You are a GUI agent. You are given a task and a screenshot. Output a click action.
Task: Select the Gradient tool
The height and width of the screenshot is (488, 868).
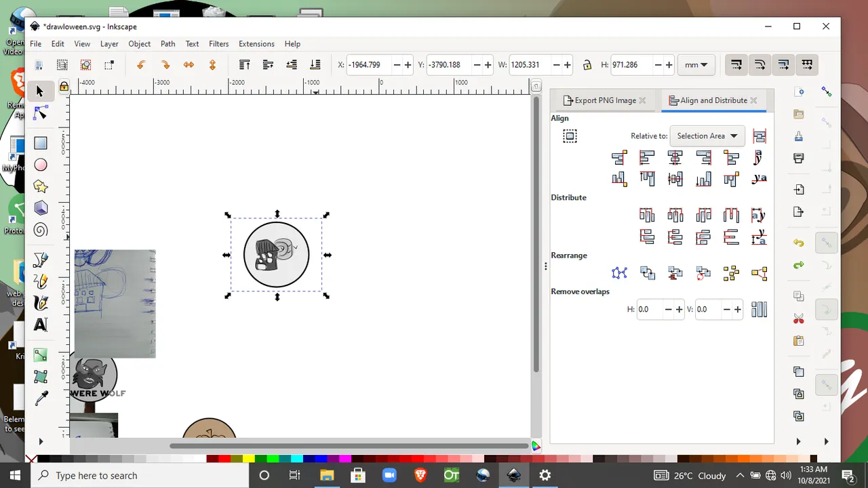[41, 354]
